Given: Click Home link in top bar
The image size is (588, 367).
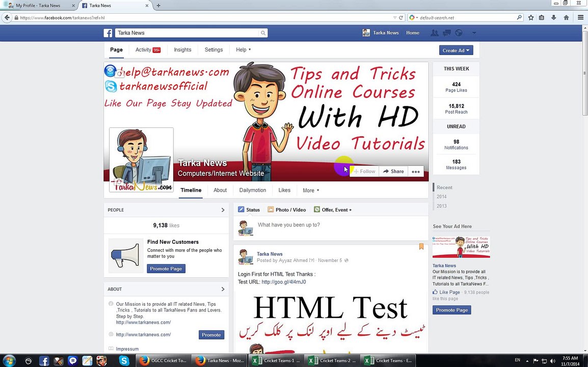Looking at the screenshot, I should [413, 33].
